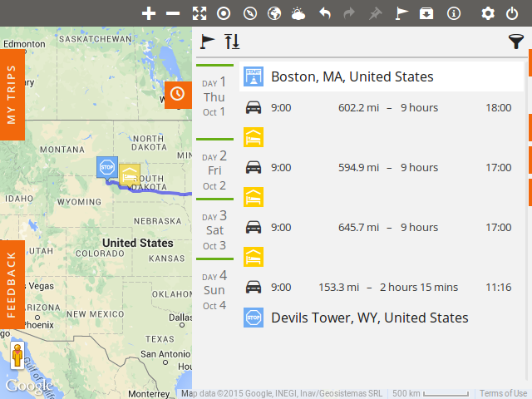Image resolution: width=532 pixels, height=399 pixels.
Task: Save trip with the download-box icon
Action: [426, 13]
